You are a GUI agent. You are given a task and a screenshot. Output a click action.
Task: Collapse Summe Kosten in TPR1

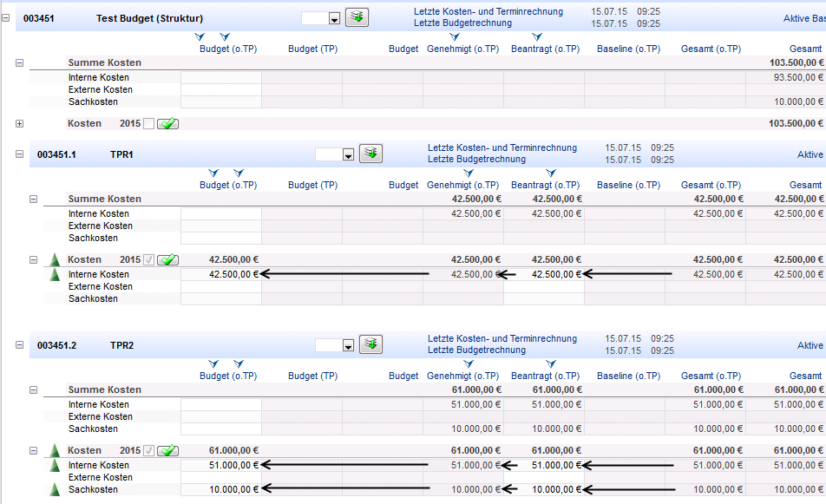(33, 199)
